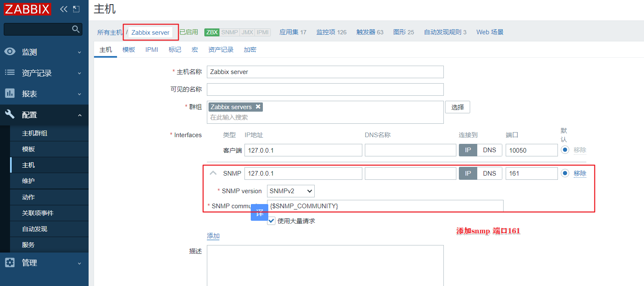644x286 pixels.
Task: Open 触发器 63 link
Action: 370,32
